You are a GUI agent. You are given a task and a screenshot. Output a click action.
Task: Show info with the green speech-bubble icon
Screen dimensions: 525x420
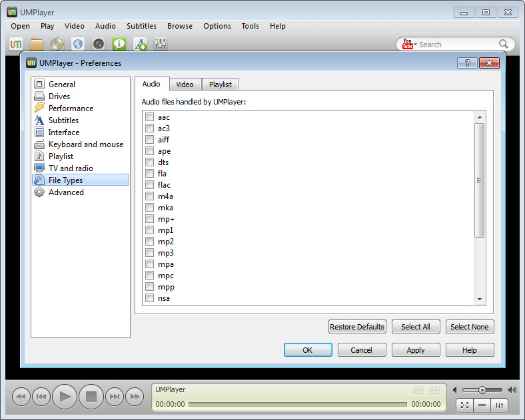(119, 44)
